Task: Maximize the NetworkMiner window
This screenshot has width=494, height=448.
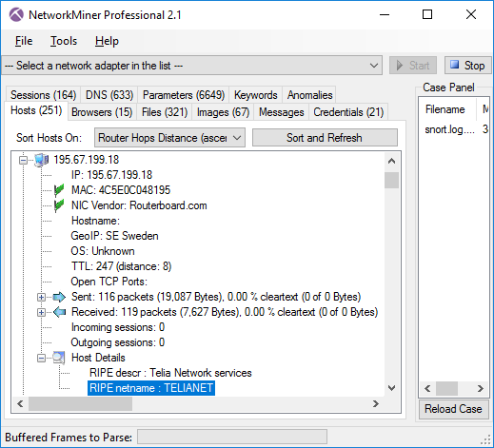Action: [427, 14]
